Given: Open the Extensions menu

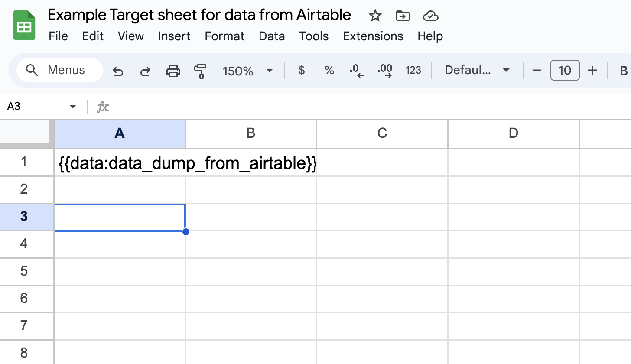Looking at the screenshot, I should (373, 36).
